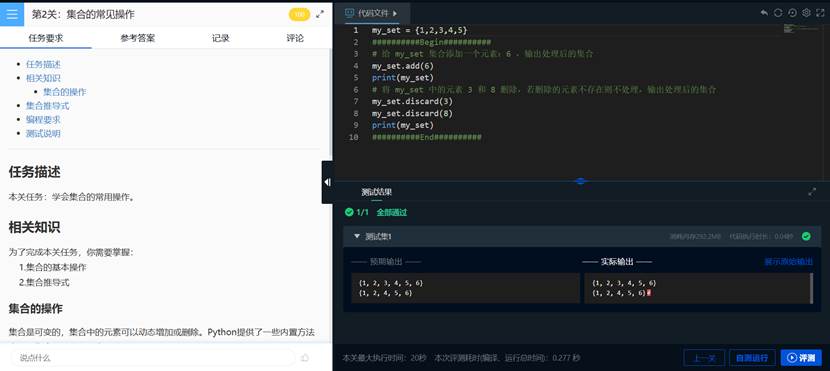Jump to the 任务描述 link
The height and width of the screenshot is (371, 830).
[x=43, y=65]
